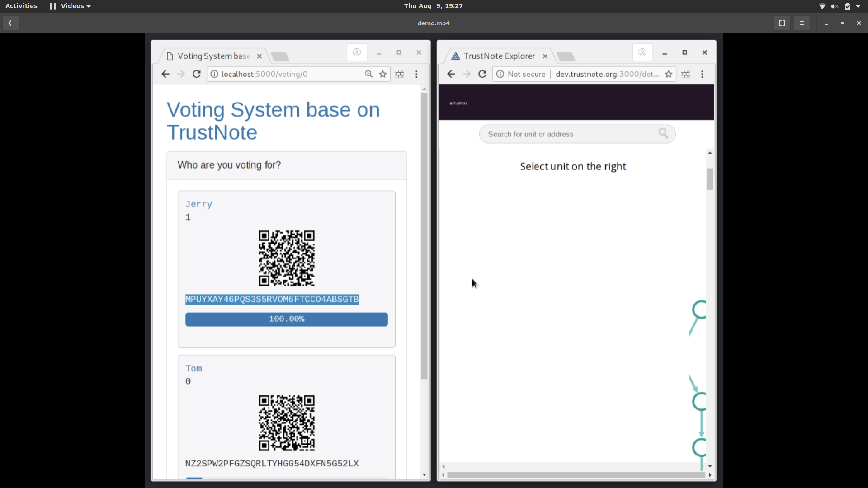The image size is (868, 488).
Task: Reload the localhost voting page
Action: click(x=197, y=74)
